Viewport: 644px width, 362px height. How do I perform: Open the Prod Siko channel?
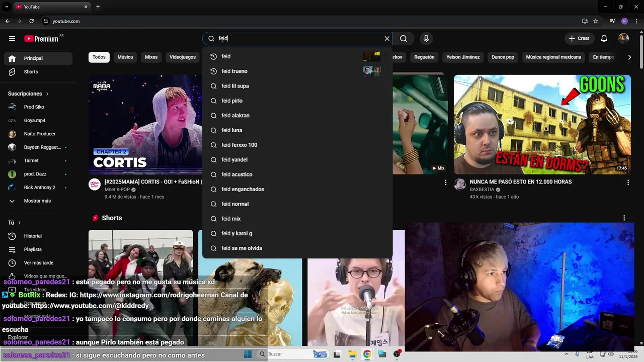pos(38,107)
